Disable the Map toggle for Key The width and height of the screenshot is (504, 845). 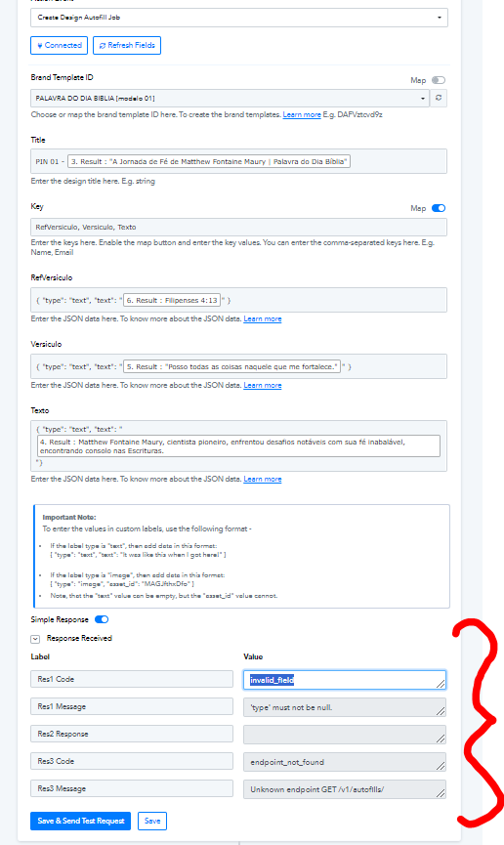pos(439,208)
